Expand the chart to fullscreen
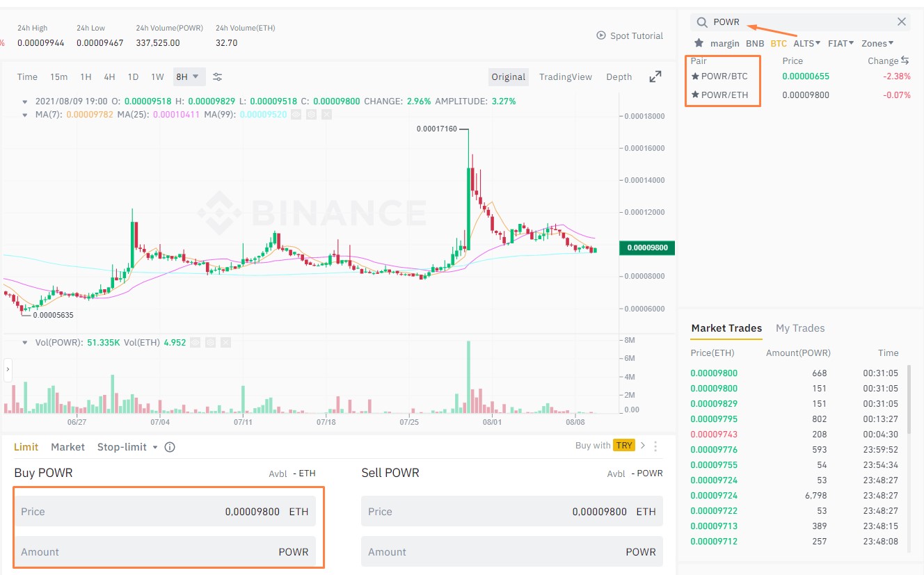The width and height of the screenshot is (924, 575). [x=655, y=76]
